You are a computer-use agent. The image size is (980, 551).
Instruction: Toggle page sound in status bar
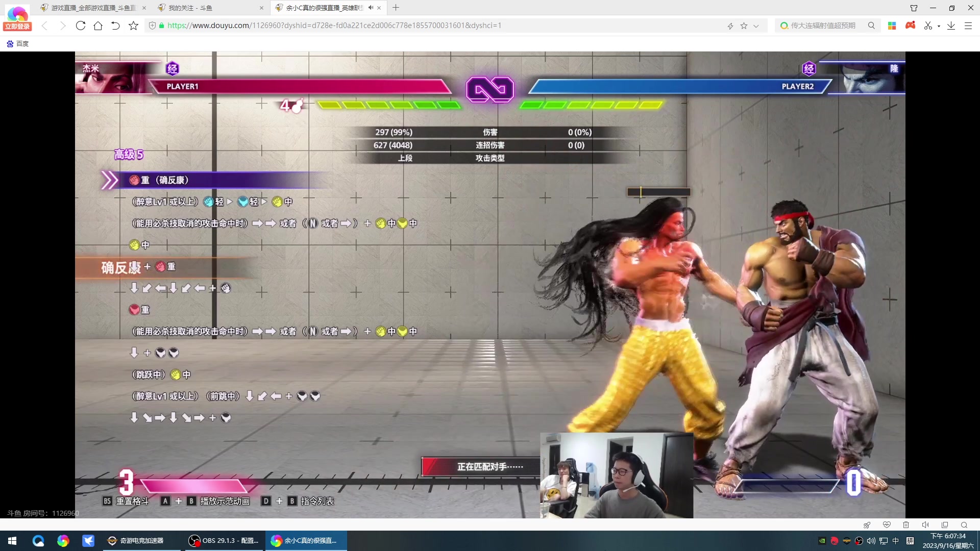(x=925, y=525)
